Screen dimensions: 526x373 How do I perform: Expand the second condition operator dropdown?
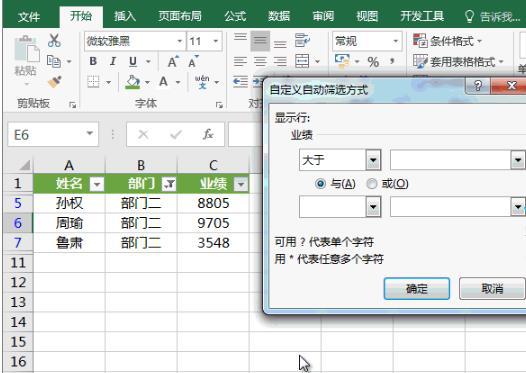coord(373,207)
